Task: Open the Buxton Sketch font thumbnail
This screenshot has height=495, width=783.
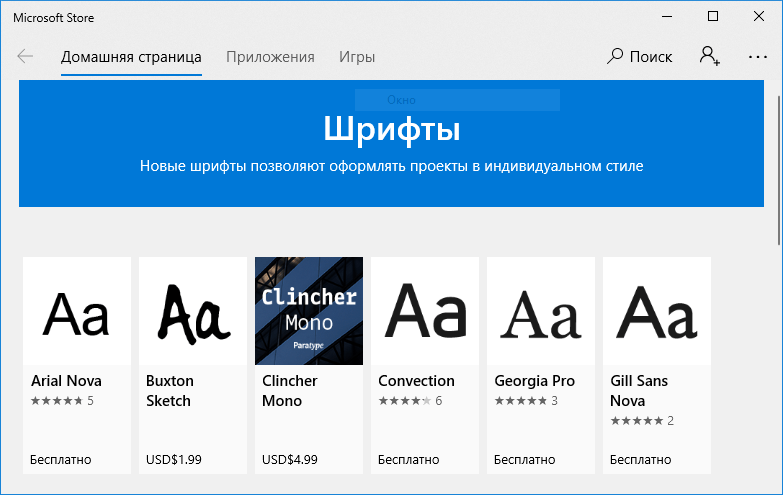Action: click(193, 311)
